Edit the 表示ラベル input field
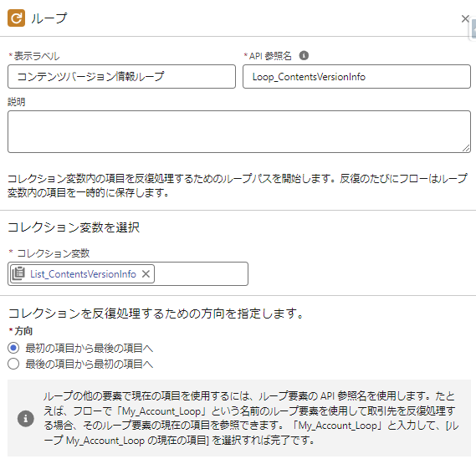 121,76
